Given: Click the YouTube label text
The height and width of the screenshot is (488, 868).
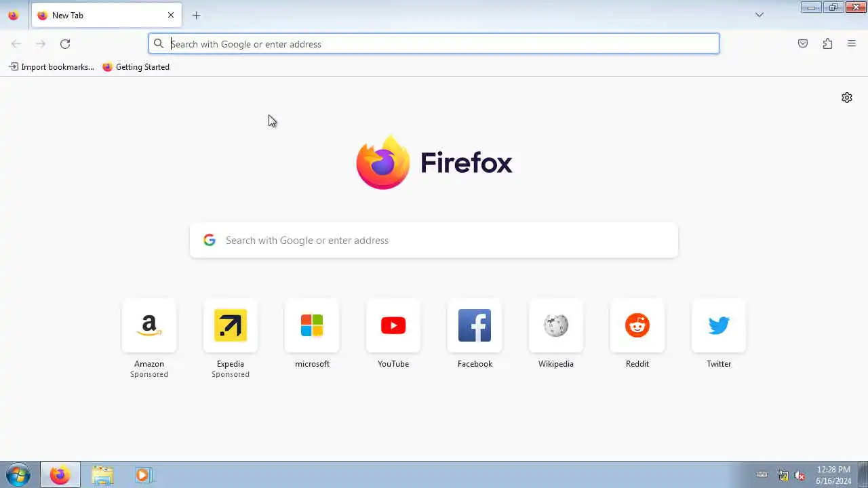Looking at the screenshot, I should click(x=393, y=364).
